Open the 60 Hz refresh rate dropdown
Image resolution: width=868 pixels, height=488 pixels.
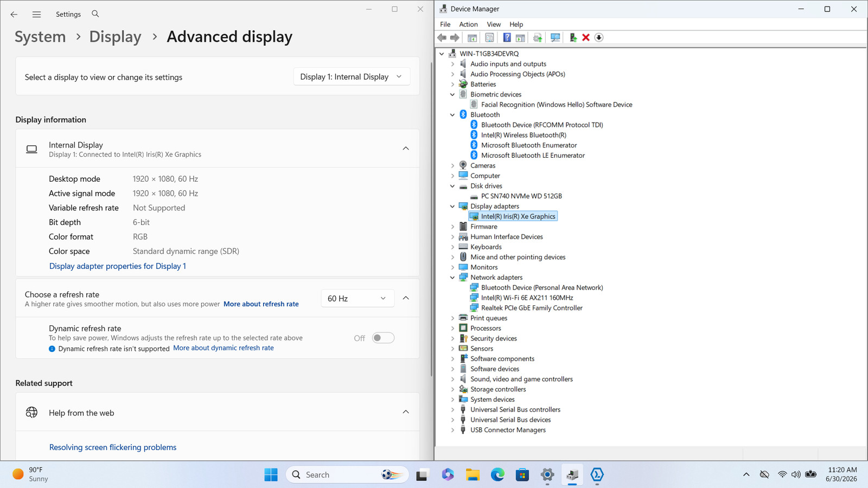click(x=357, y=298)
